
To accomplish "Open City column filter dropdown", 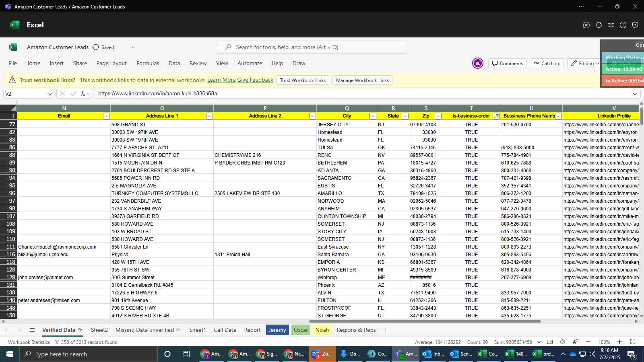I will pyautogui.click(x=373, y=116).
